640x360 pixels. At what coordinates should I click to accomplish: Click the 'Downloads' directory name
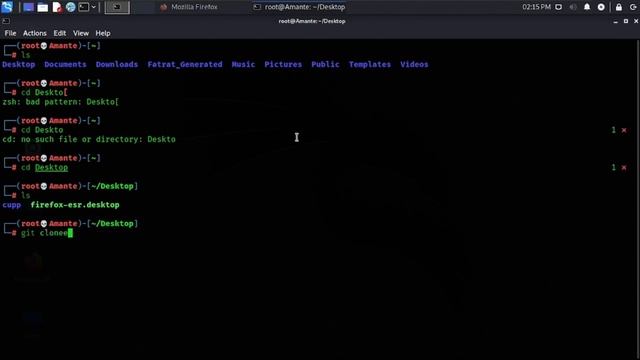pyautogui.click(x=117, y=64)
